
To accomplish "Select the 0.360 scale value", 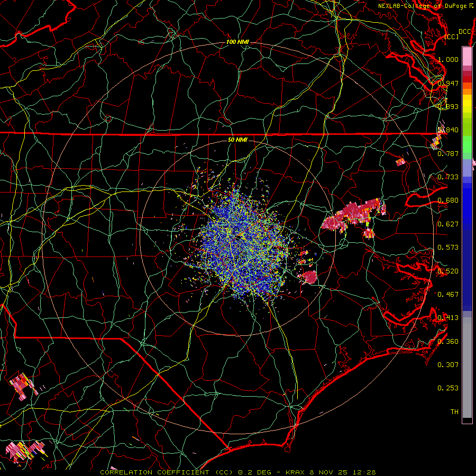I will pyautogui.click(x=448, y=342).
